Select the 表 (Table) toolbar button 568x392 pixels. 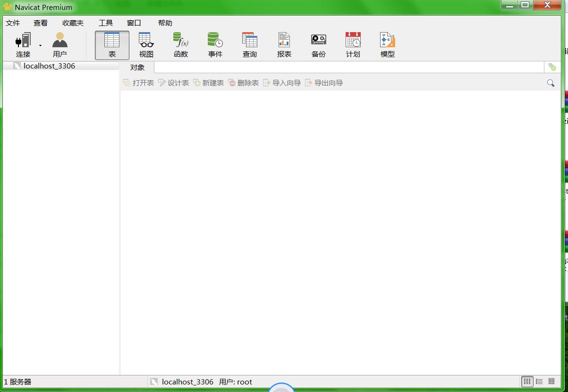tap(112, 45)
